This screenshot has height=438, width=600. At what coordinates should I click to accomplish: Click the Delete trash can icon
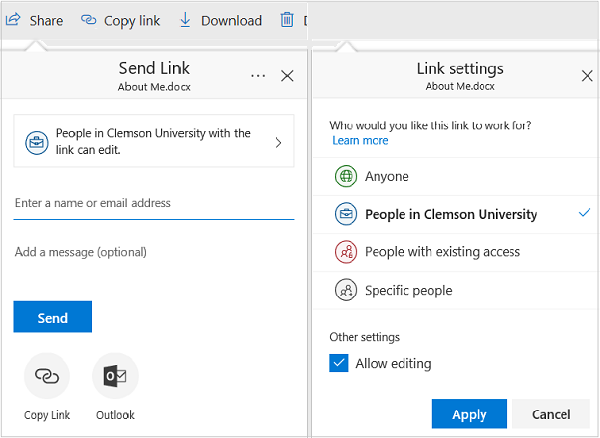[287, 20]
